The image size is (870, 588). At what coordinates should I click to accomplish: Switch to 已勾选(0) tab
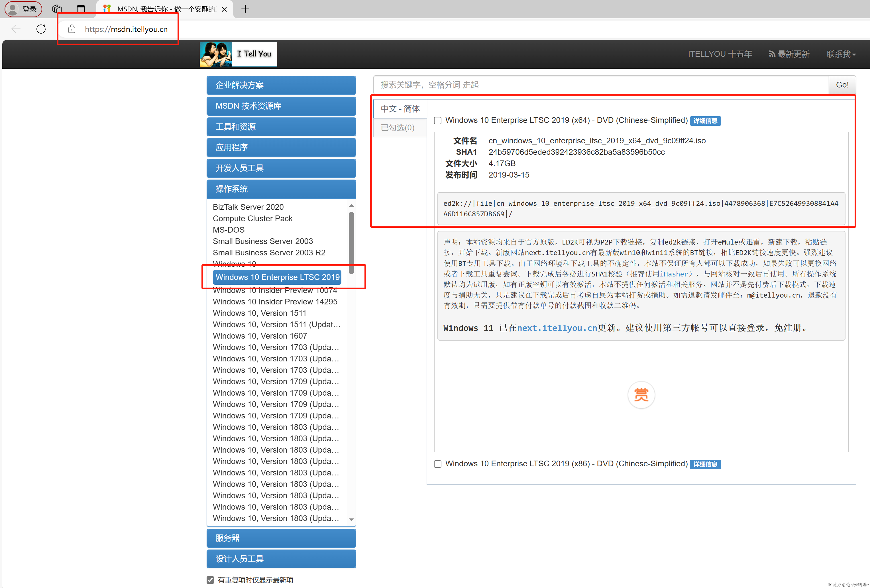[x=400, y=128]
